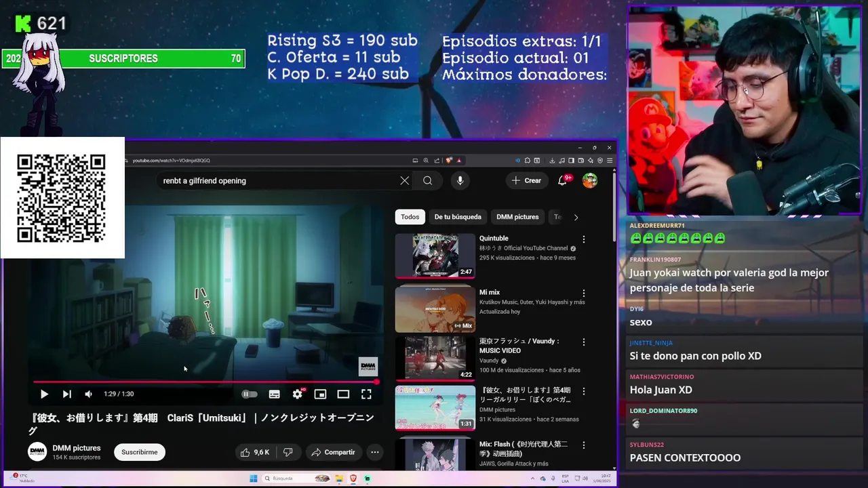
Task: Like the video with 9,6 K
Action: [255, 452]
